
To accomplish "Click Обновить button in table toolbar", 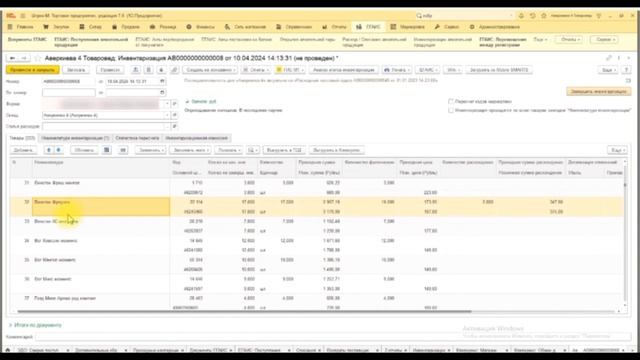I will click(x=84, y=150).
